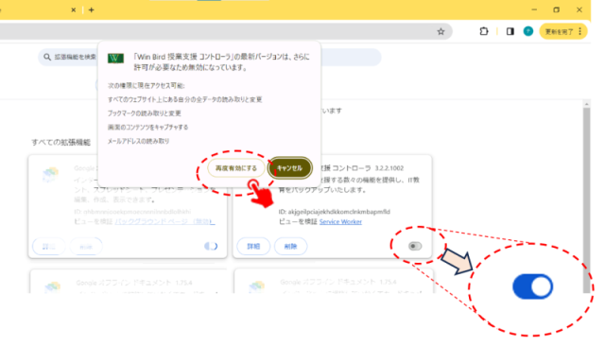Open the three-dot Chrome menu
605x364 pixels.
point(579,31)
